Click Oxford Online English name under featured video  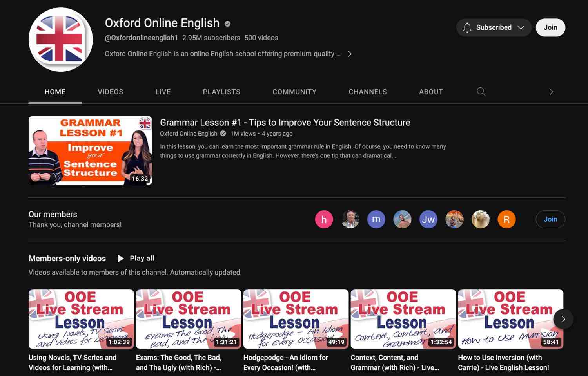(x=189, y=134)
